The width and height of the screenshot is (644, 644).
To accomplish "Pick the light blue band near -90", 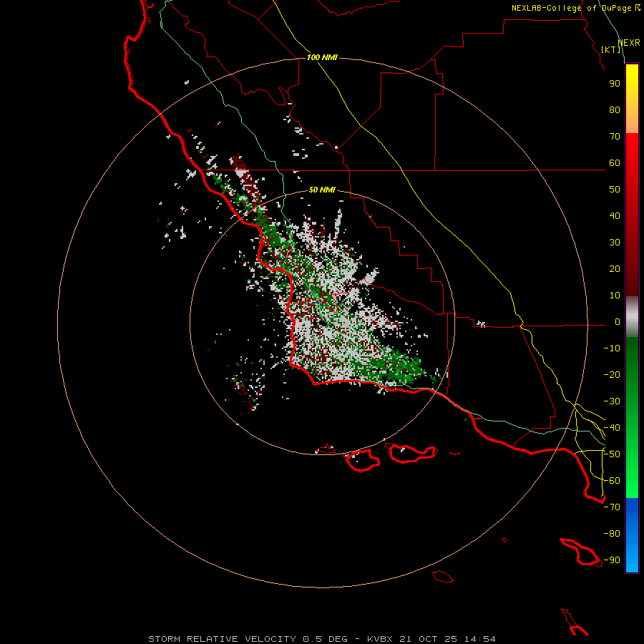I will [x=632, y=560].
